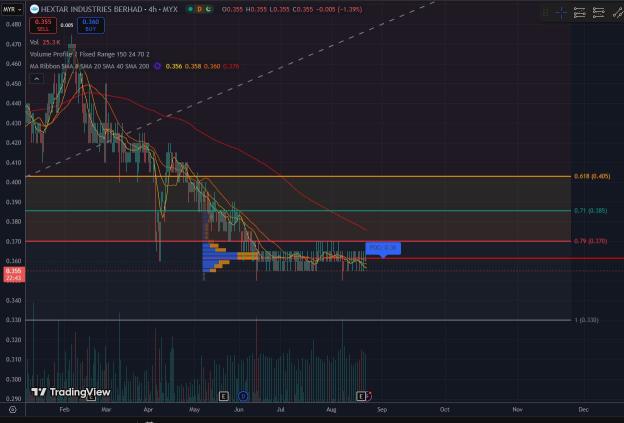Select the trend line drawing tool icon

click(x=617, y=13)
